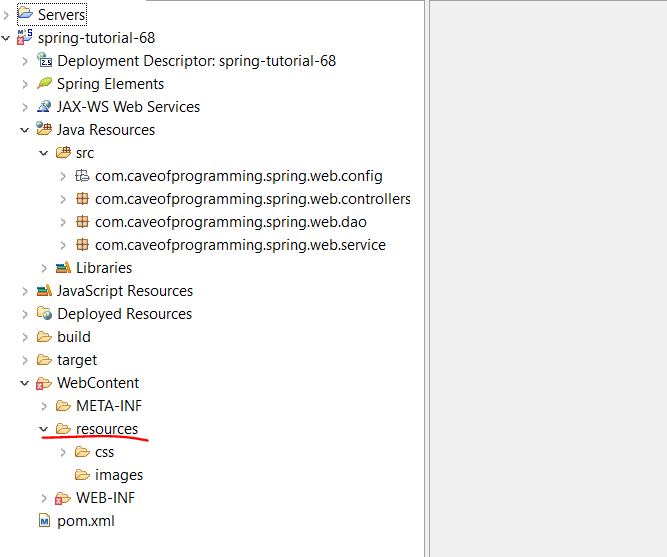Image resolution: width=667 pixels, height=557 pixels.
Task: Click the META-INF folder icon
Action: pyautogui.click(x=63, y=406)
